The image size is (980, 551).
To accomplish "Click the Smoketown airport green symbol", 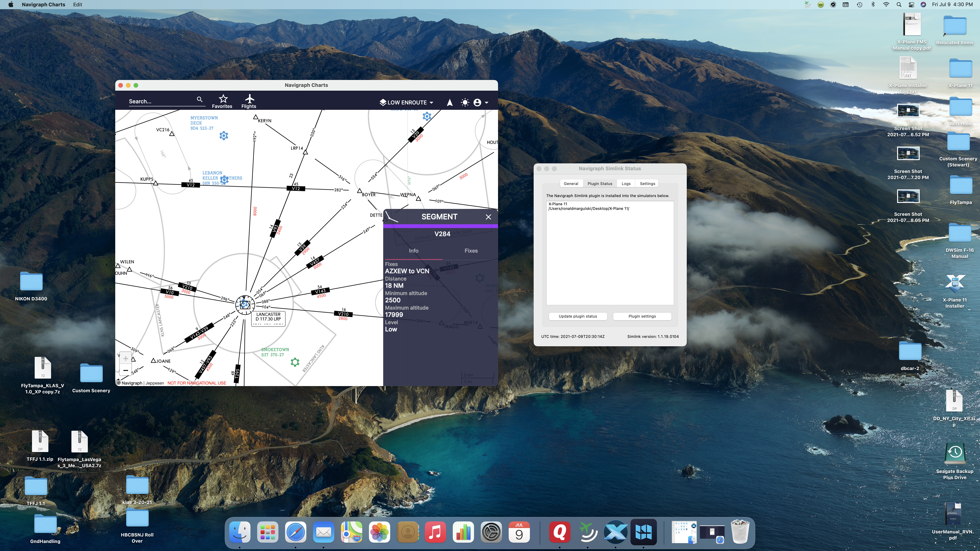I will [x=295, y=362].
